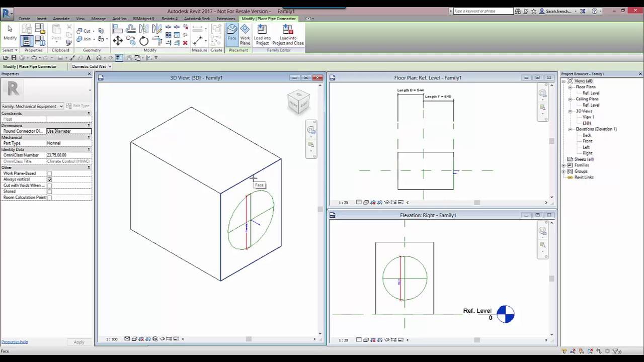Open the Family: Mechanical Equipment selector dropdown
Screen dimensions: 644x362
(x=62, y=106)
